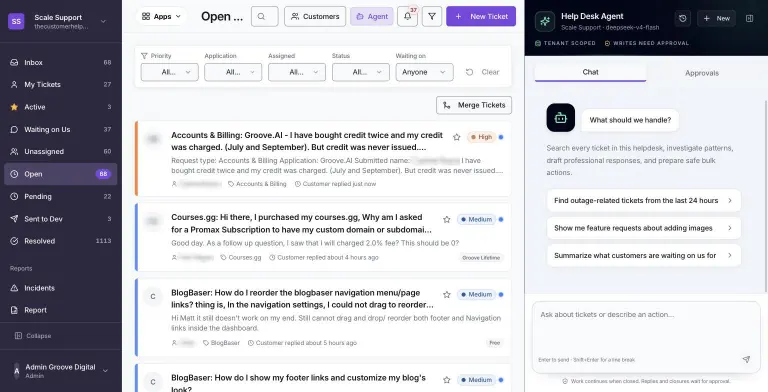Open the Application filter dropdown
Screen dimensions: 768x392
click(x=233, y=72)
